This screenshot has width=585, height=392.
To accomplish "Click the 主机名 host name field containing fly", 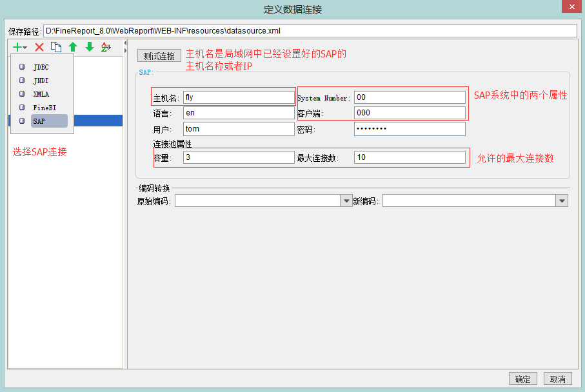I will [239, 97].
